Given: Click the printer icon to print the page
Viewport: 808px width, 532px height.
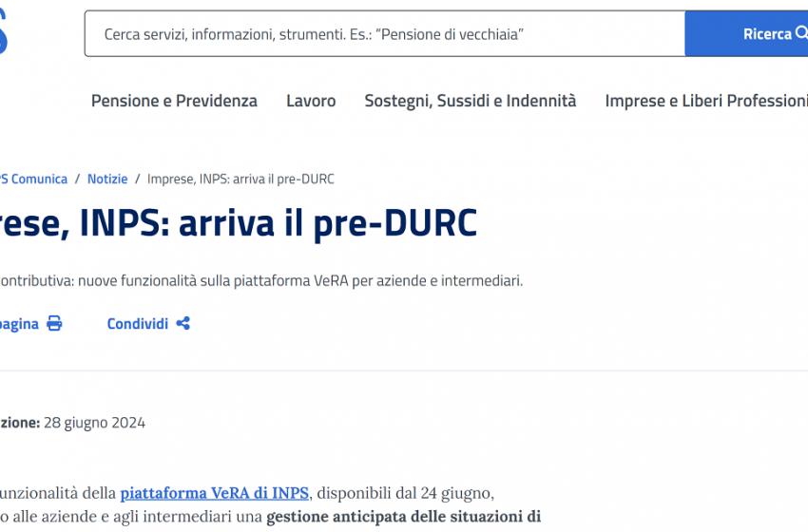Looking at the screenshot, I should [x=54, y=324].
